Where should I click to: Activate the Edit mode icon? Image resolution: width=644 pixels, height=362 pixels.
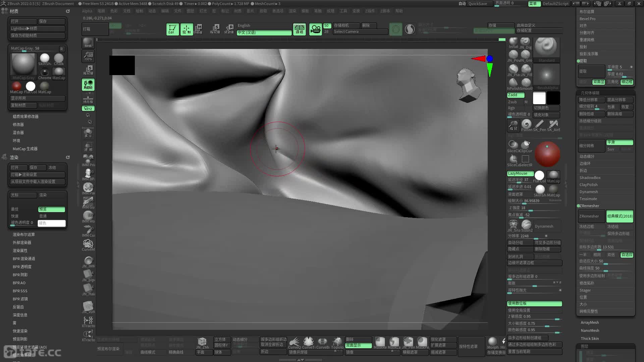tap(172, 29)
